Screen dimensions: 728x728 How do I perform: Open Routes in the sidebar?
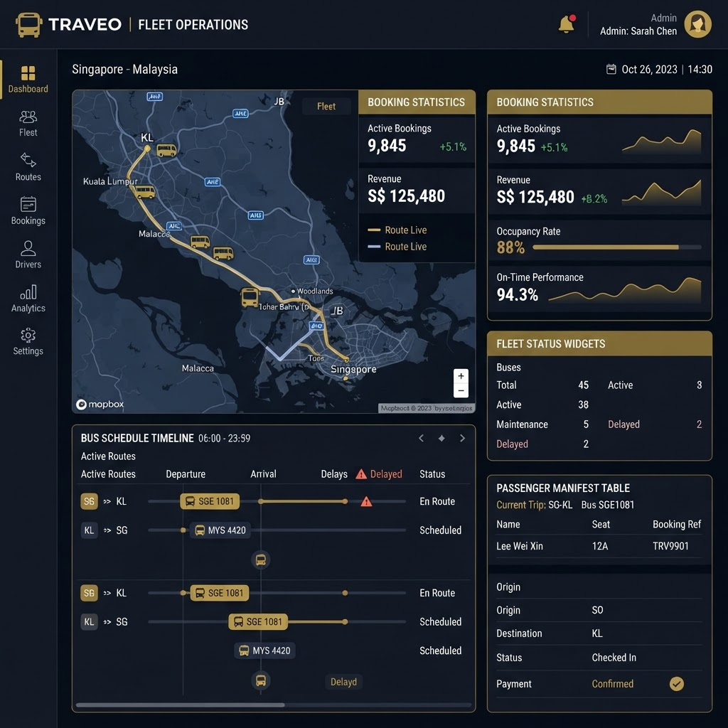pyautogui.click(x=28, y=167)
